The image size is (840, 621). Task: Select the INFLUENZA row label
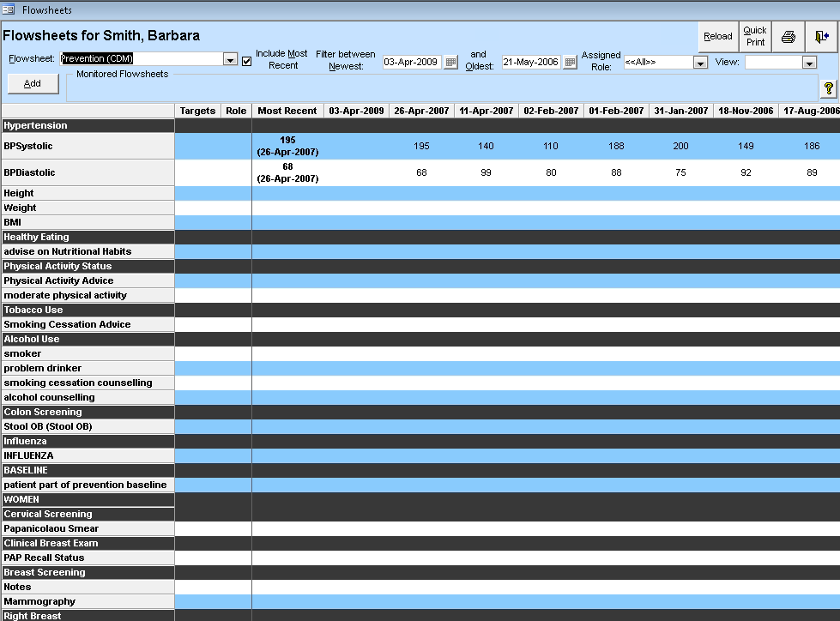pos(88,455)
